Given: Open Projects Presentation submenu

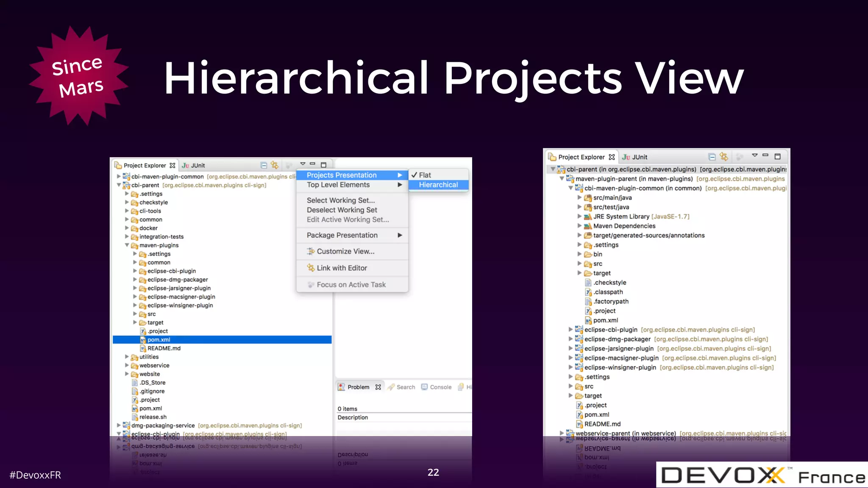Looking at the screenshot, I should [353, 175].
